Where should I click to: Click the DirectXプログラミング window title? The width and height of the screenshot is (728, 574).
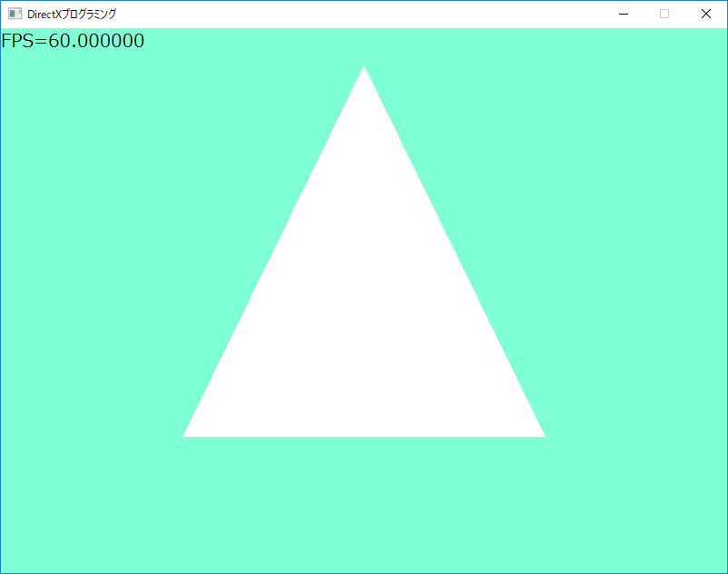click(72, 14)
